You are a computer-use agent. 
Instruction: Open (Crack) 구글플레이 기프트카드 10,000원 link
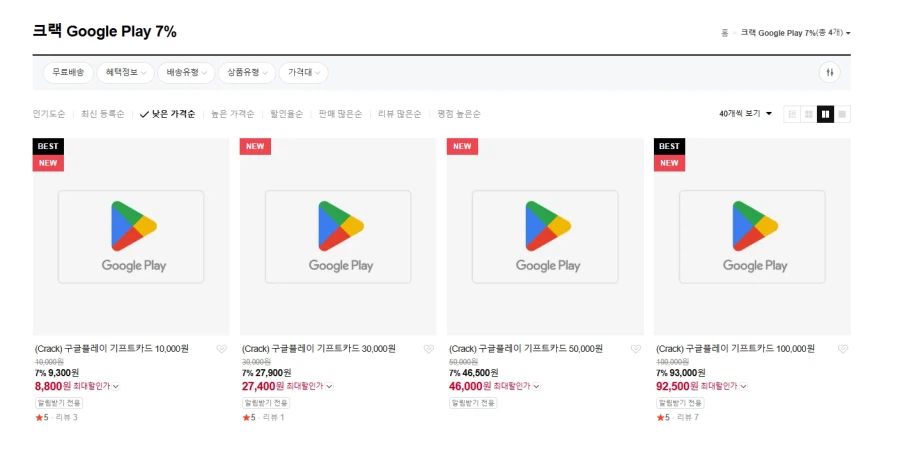coord(112,349)
